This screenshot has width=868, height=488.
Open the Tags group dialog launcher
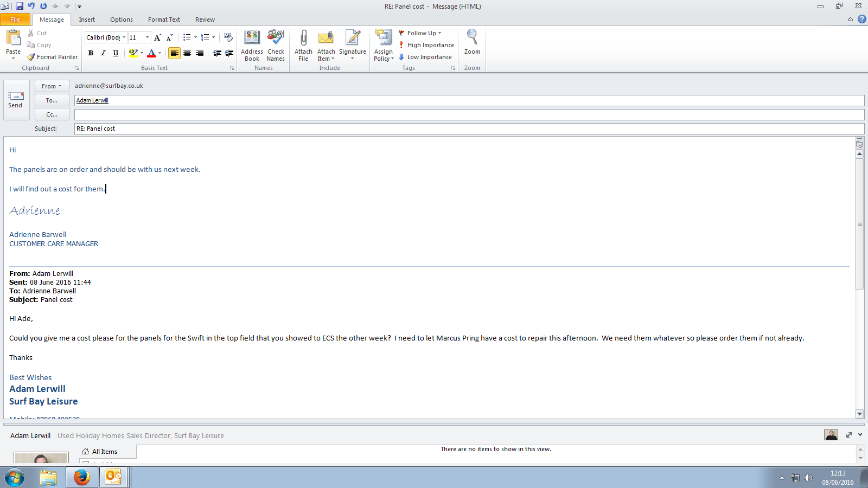pos(453,68)
